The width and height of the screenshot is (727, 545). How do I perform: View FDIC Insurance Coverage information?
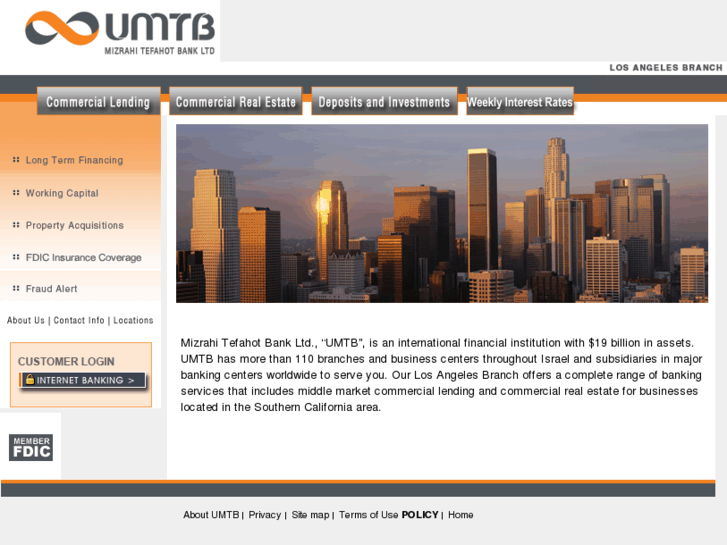pos(83,257)
